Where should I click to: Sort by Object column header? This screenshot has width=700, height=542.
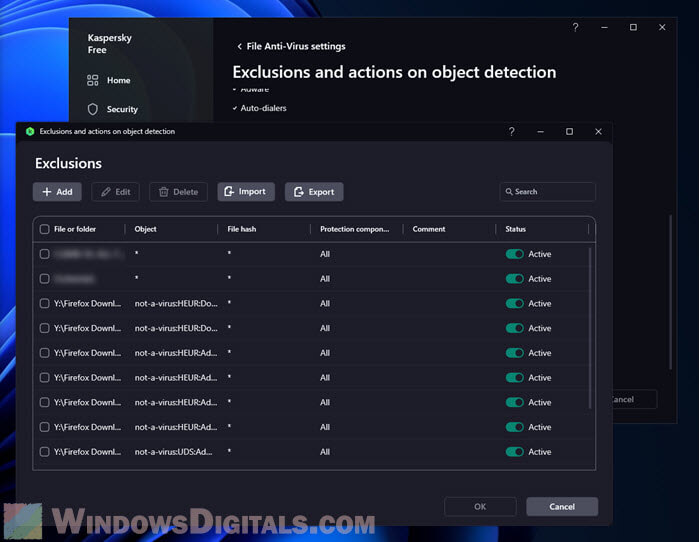tap(146, 229)
